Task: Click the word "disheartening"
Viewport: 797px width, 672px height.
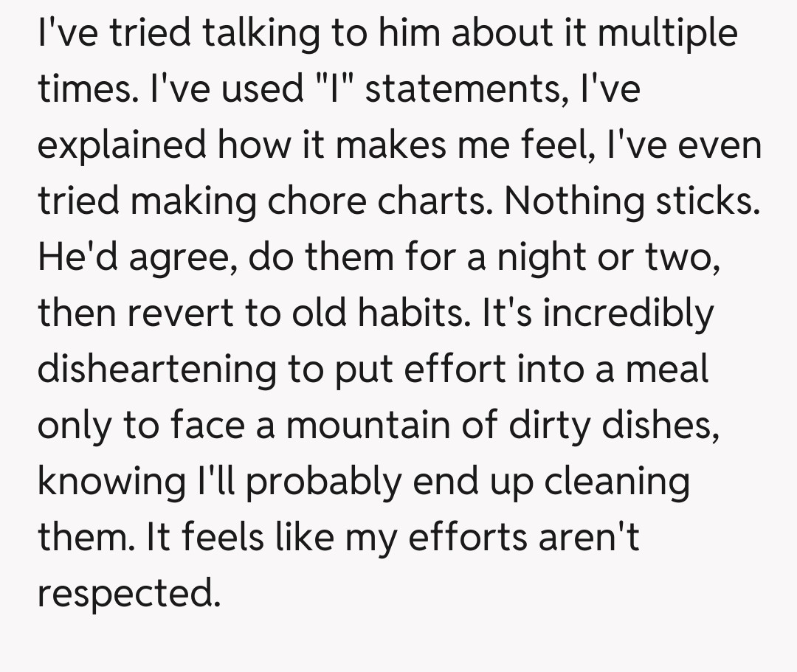Action: (x=156, y=369)
